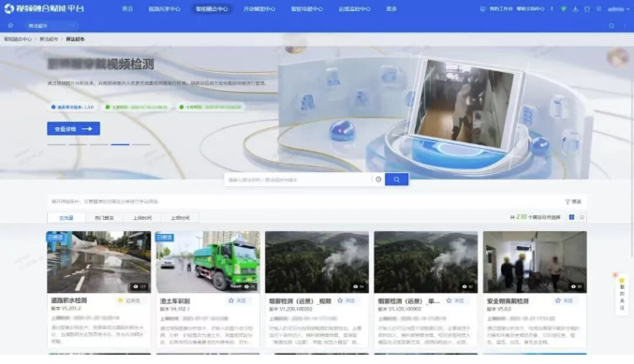Image resolution: width=634 pixels, height=364 pixels.
Task: Switch to grid card view
Action: coord(572,217)
